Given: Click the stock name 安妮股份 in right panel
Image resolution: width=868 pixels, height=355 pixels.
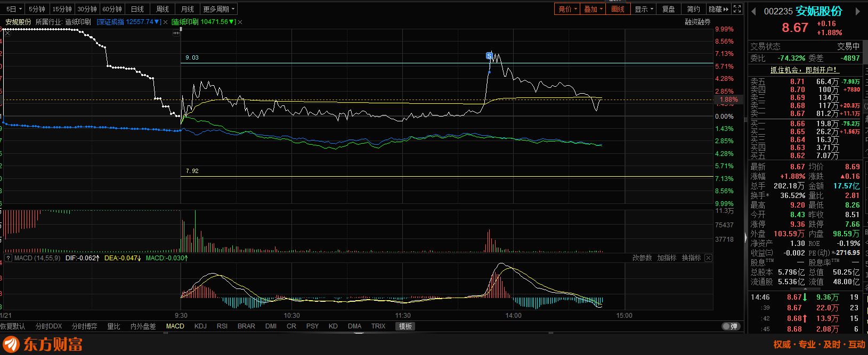Looking at the screenshot, I should pyautogui.click(x=819, y=11).
